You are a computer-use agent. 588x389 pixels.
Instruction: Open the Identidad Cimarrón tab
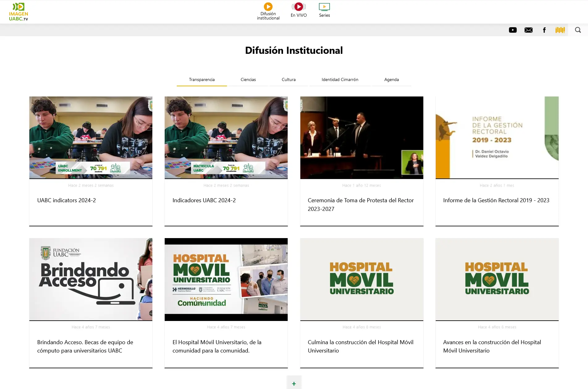(340, 80)
